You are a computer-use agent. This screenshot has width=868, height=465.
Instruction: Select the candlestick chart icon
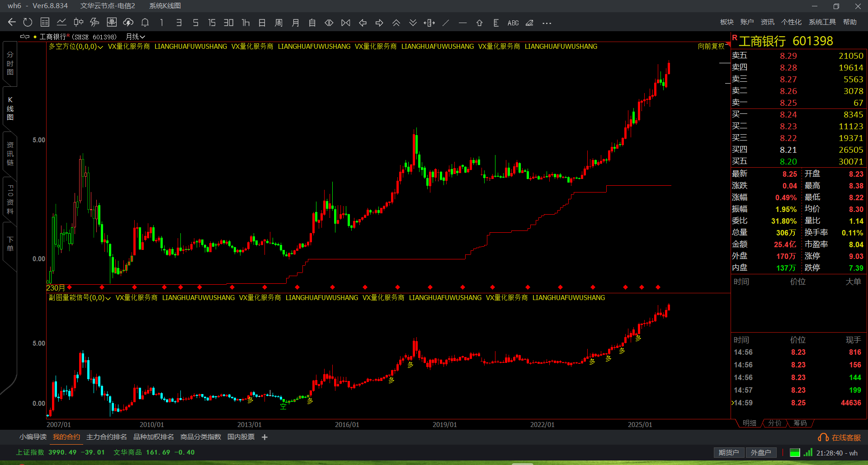click(x=78, y=22)
